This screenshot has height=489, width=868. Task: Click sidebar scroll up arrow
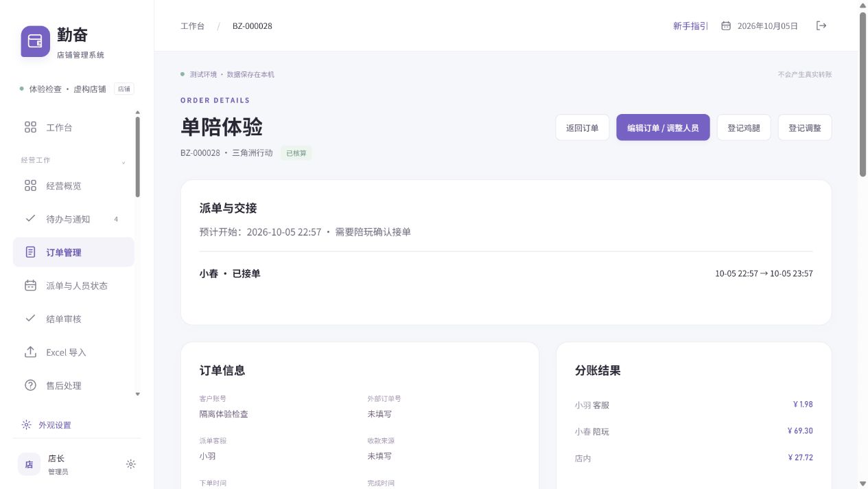[x=137, y=112]
